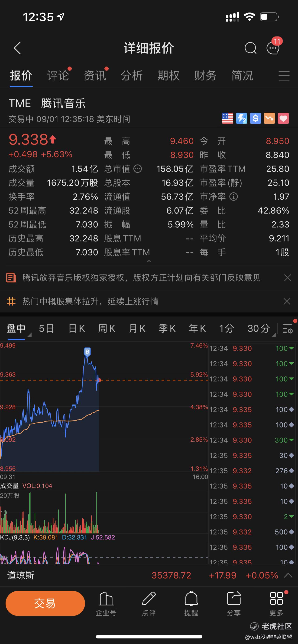Tap the back arrow icon
298x644 pixels.
(x=17, y=48)
